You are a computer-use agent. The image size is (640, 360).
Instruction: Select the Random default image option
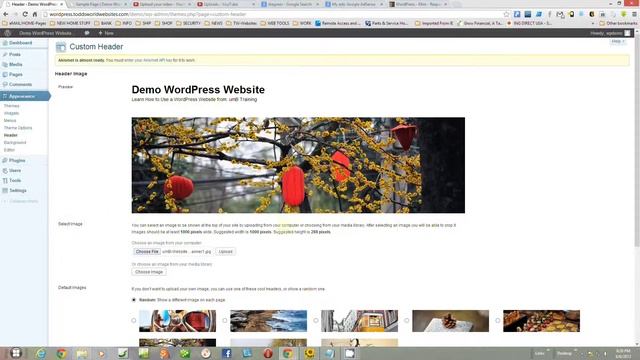click(x=133, y=300)
